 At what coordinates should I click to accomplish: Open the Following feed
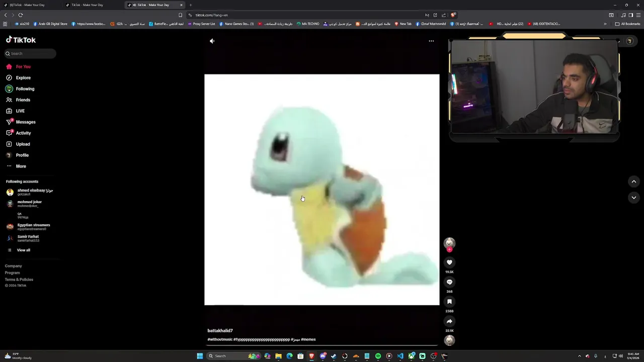coord(20,89)
